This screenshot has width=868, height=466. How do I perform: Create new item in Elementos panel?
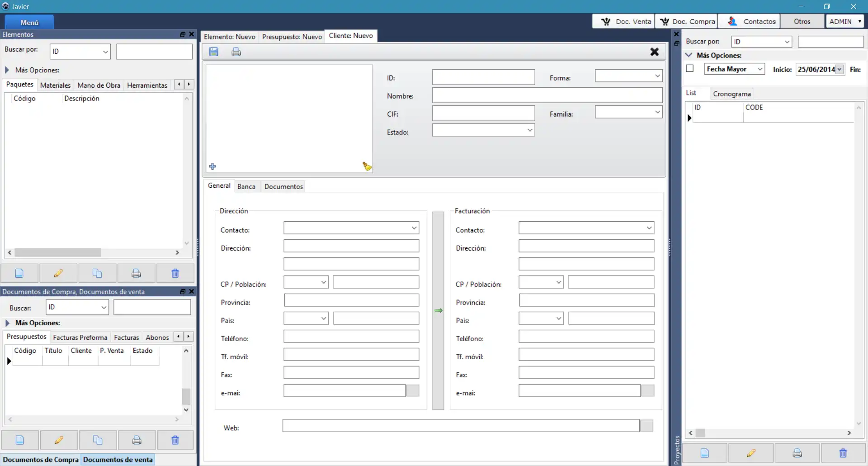tap(19, 273)
